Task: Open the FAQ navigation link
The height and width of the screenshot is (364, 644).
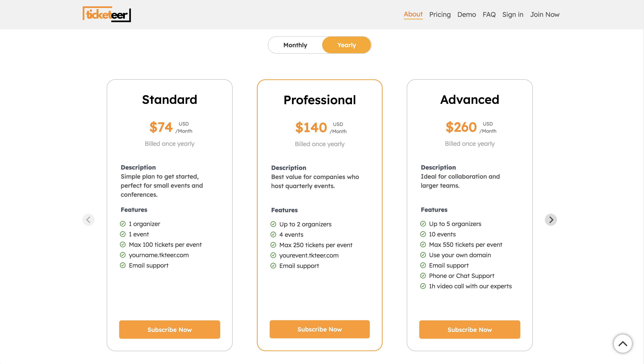Action: (x=489, y=15)
